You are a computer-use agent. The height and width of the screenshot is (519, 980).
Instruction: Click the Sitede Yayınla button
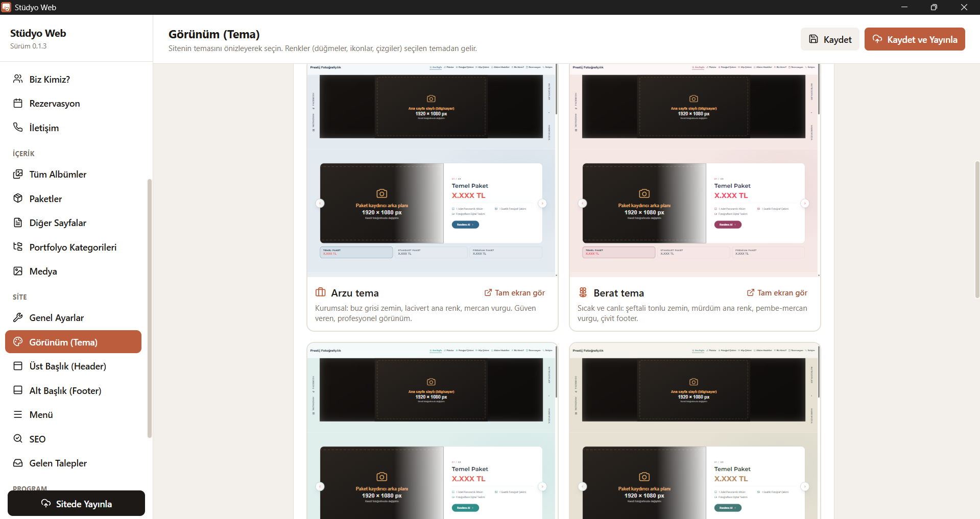(x=76, y=503)
